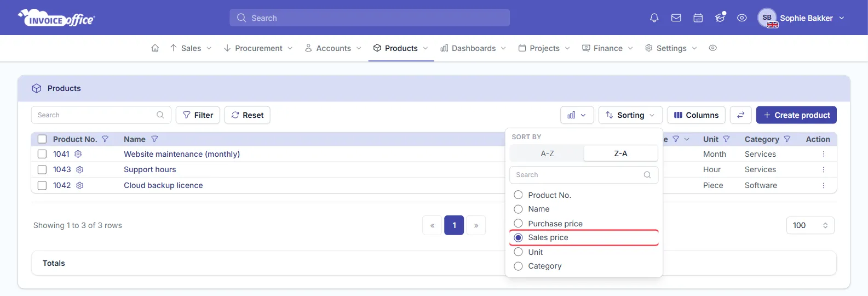Open the Projects menu
Viewport: 868px width, 296px height.
tap(544, 48)
